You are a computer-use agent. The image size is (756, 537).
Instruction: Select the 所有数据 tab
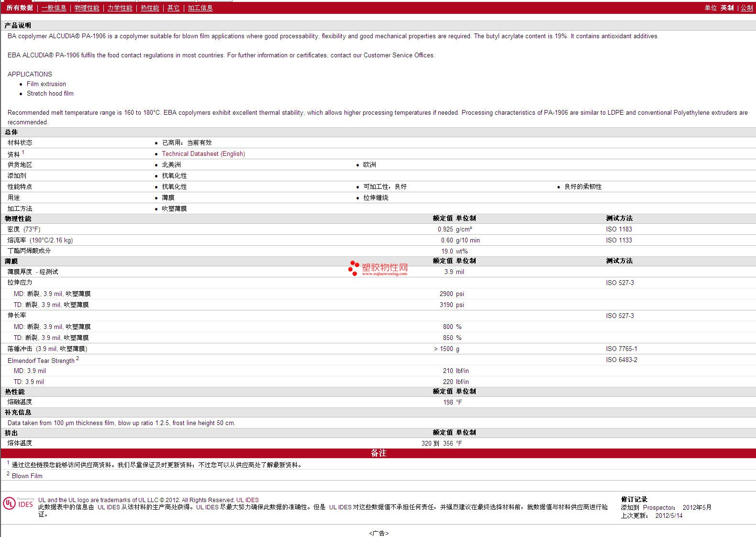(x=20, y=8)
